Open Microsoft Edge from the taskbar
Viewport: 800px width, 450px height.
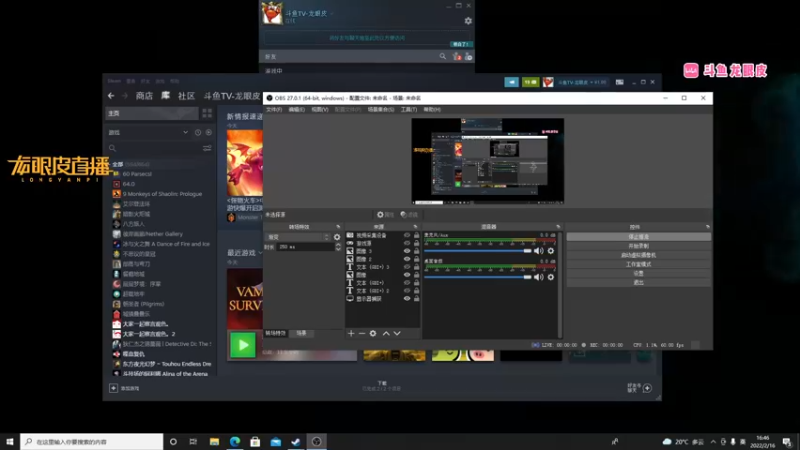click(235, 441)
